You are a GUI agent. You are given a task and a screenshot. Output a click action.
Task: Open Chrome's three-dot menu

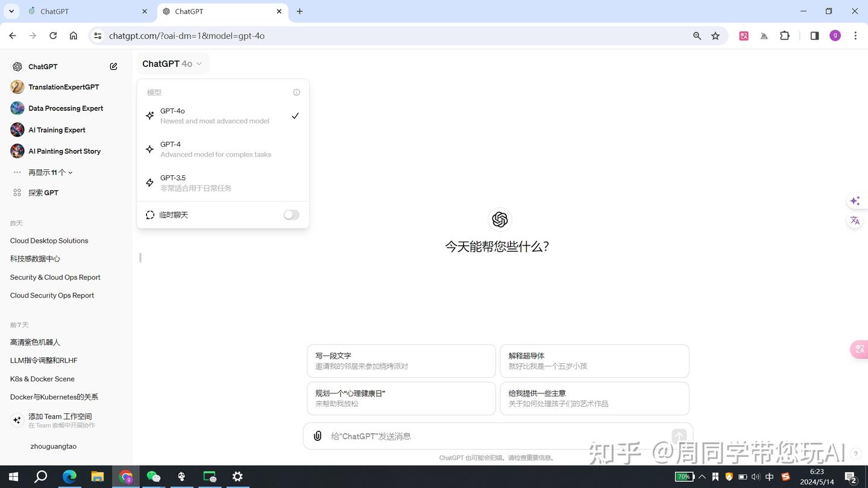(x=855, y=36)
